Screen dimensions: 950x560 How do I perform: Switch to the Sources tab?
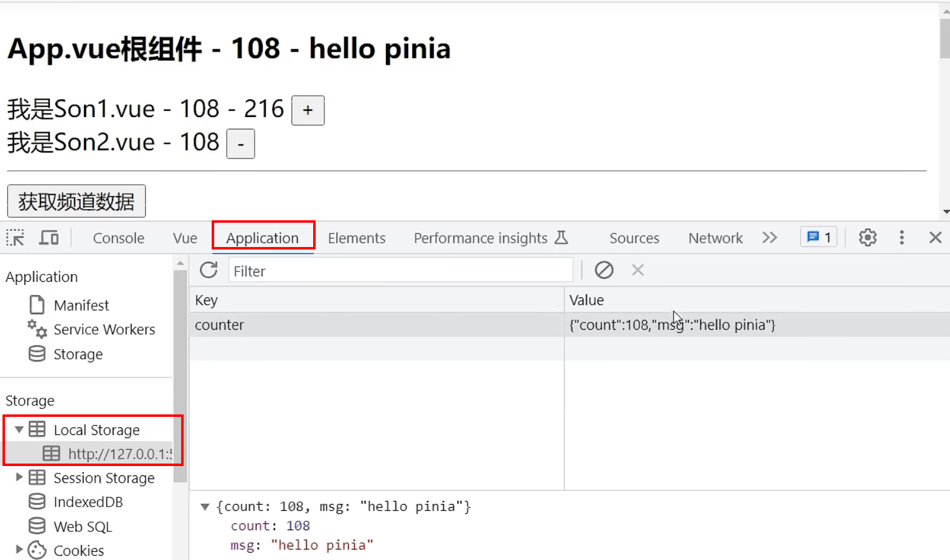click(634, 238)
